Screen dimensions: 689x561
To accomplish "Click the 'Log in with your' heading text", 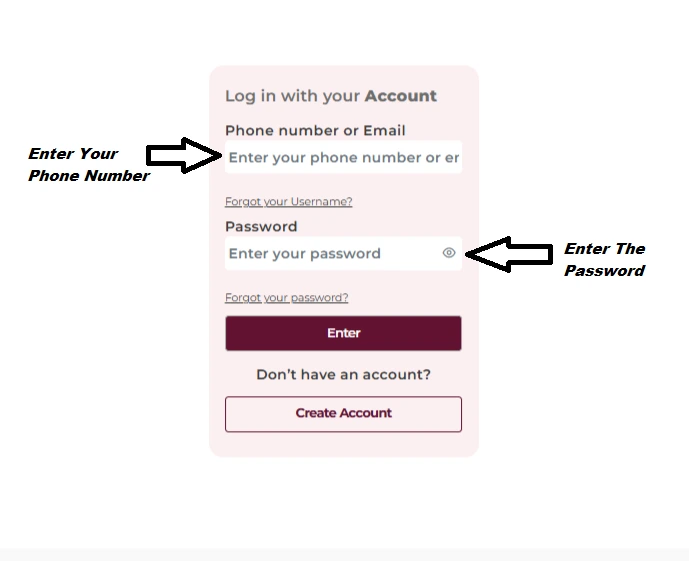I will tap(292, 97).
